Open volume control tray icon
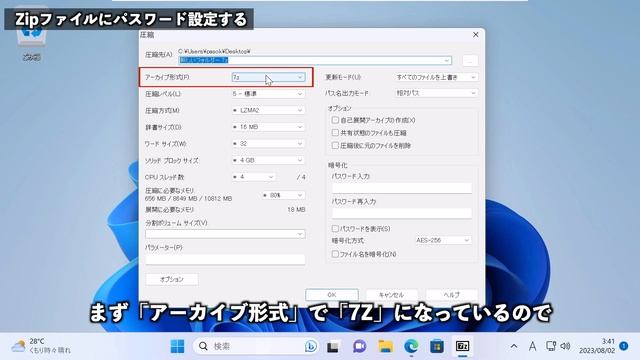 (x=565, y=346)
